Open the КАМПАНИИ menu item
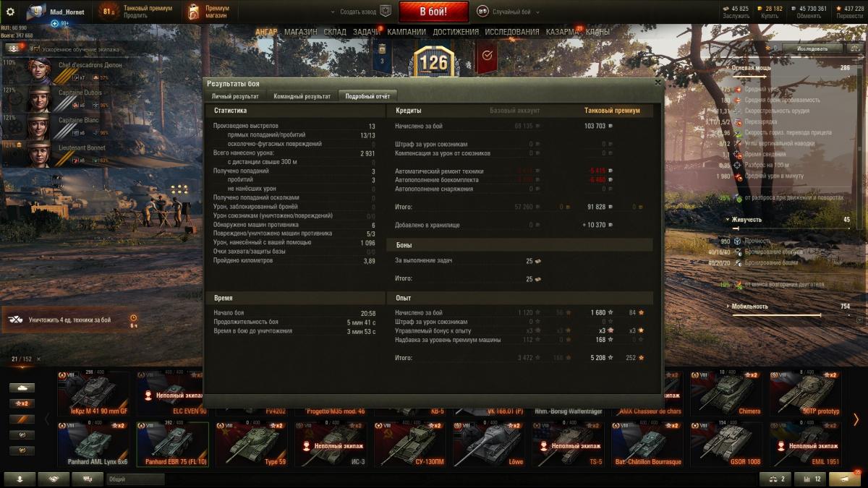The height and width of the screenshot is (488, 868). (407, 32)
